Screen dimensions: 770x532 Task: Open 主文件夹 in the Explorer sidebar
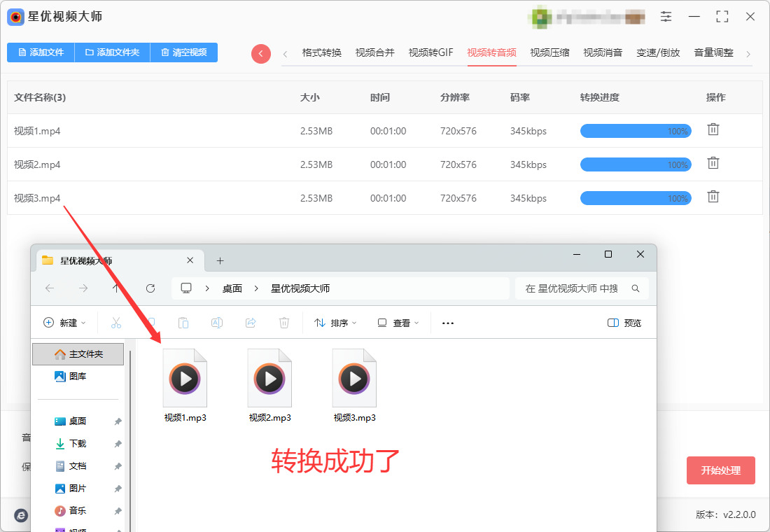tap(78, 354)
